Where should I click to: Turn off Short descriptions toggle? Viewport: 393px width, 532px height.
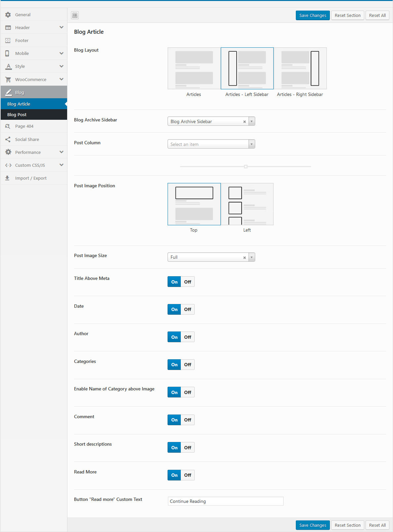tap(188, 448)
